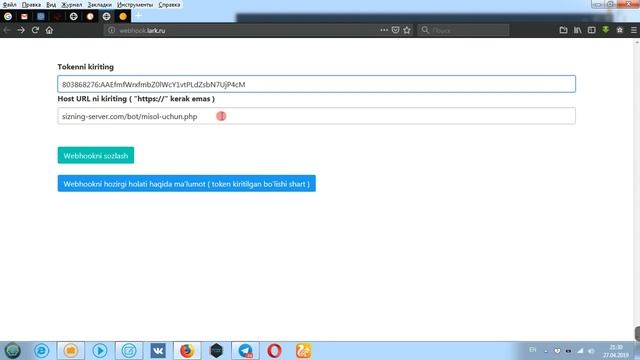Open the blue notepad taskbar app
This screenshot has width=640, height=360.
[129, 351]
